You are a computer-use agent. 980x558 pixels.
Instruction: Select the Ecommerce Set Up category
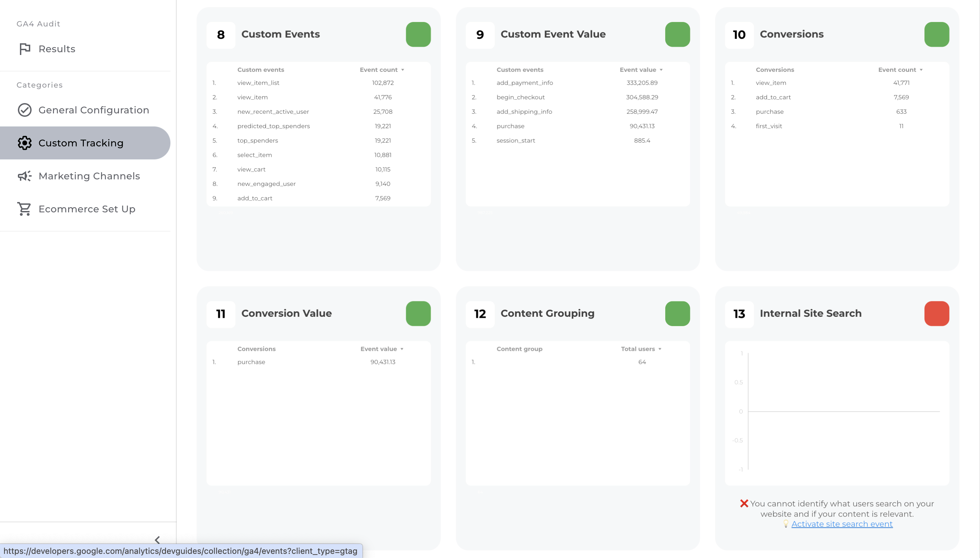[x=87, y=209]
